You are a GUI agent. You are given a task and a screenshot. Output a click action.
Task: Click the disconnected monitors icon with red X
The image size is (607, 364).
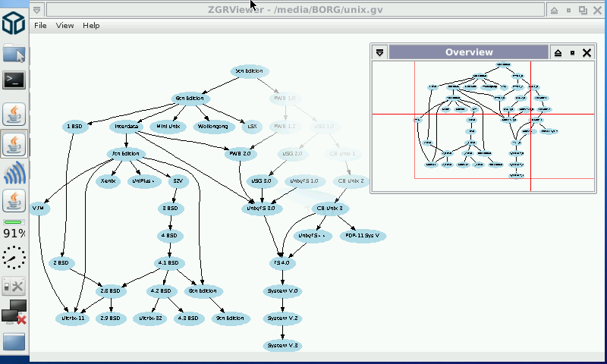[x=14, y=312]
